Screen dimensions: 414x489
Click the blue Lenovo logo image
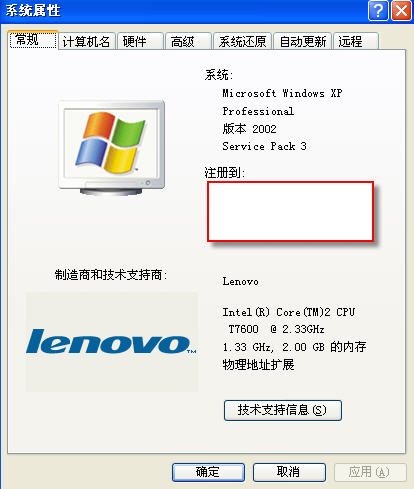click(111, 342)
